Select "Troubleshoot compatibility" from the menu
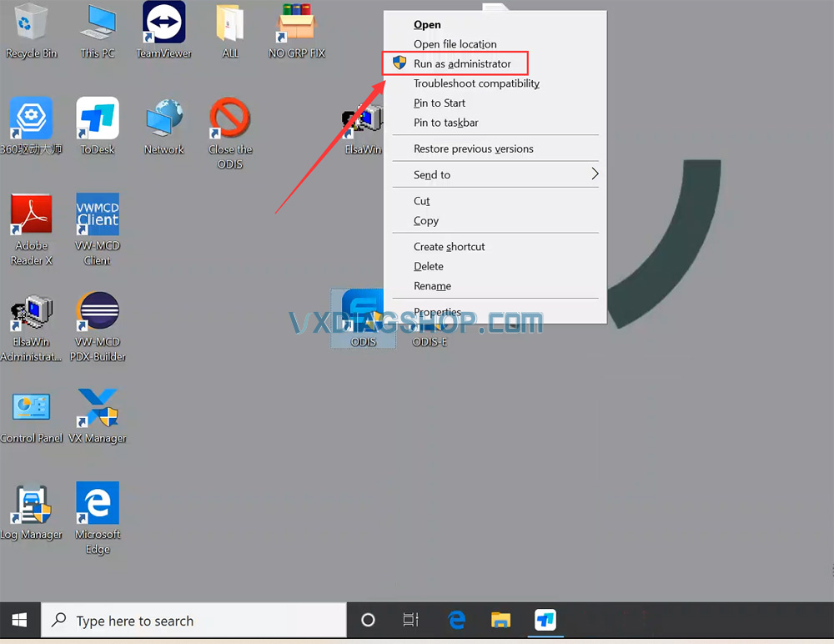 pos(476,83)
